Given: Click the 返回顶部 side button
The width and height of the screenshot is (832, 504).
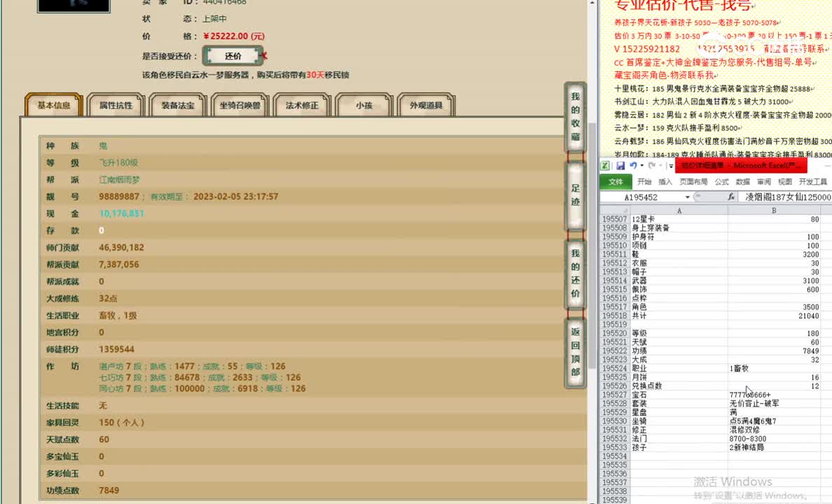Looking at the screenshot, I should pos(575,352).
